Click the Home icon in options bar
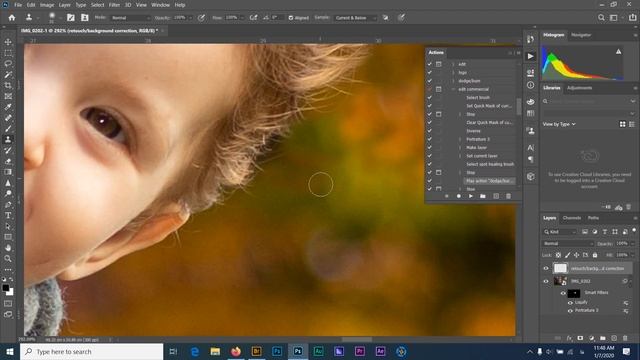This screenshot has width=640, height=360. pos(12,18)
